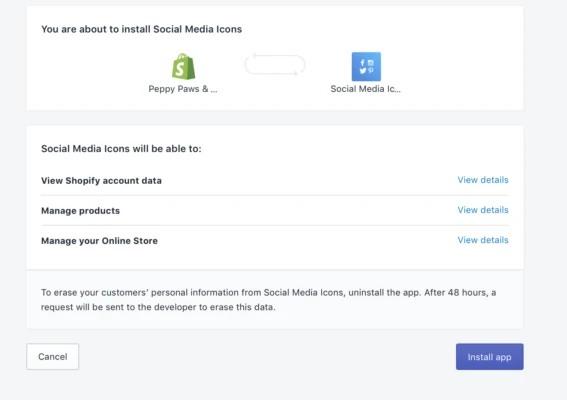Click the Manage your Online Store permission
567x400 pixels.
[x=99, y=241]
